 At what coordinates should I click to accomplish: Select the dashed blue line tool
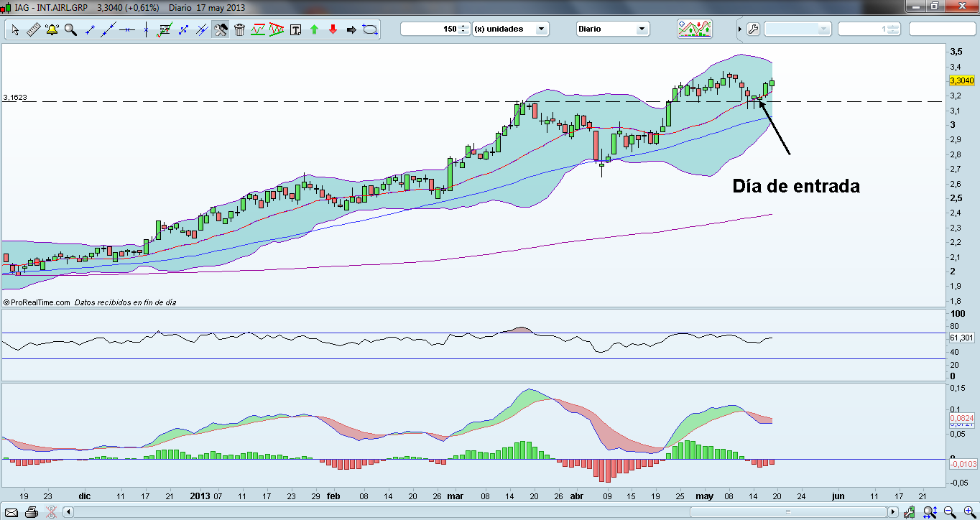183,29
